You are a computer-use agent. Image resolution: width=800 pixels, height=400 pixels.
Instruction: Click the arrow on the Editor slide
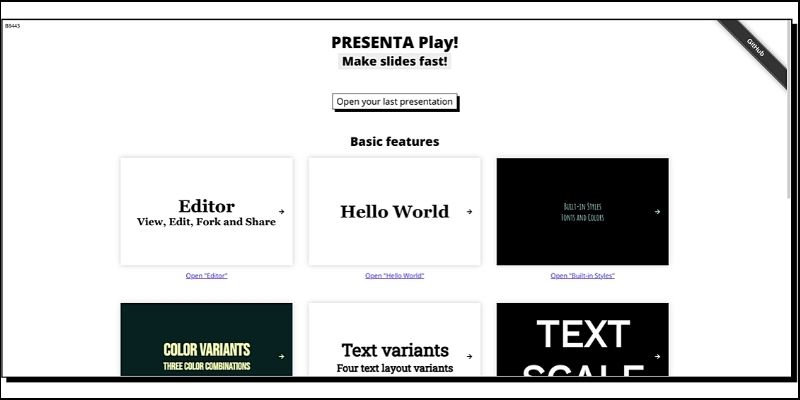tap(282, 212)
